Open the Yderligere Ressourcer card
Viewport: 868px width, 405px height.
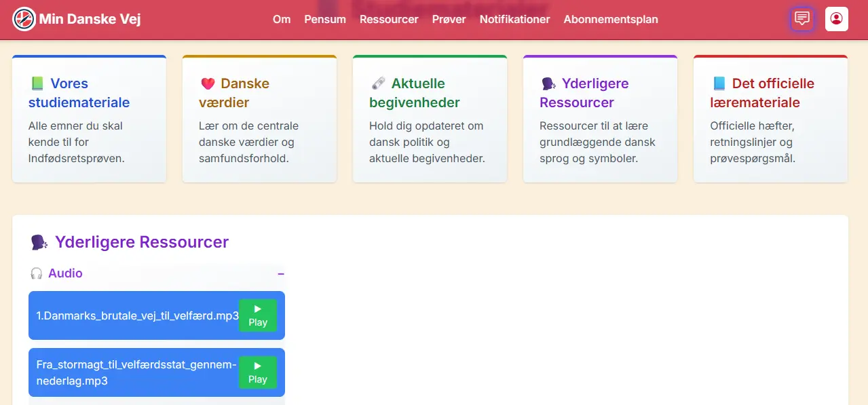599,119
